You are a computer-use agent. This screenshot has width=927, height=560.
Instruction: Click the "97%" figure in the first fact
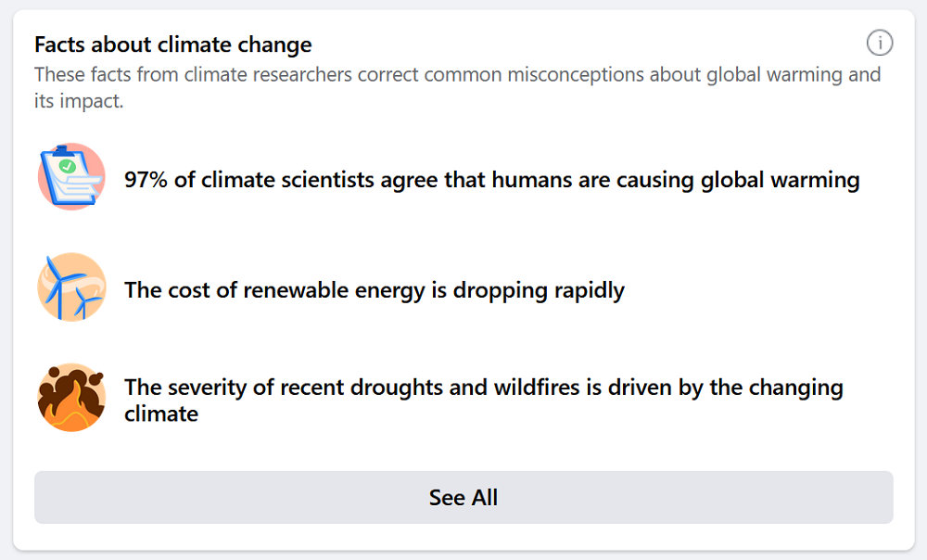(146, 180)
